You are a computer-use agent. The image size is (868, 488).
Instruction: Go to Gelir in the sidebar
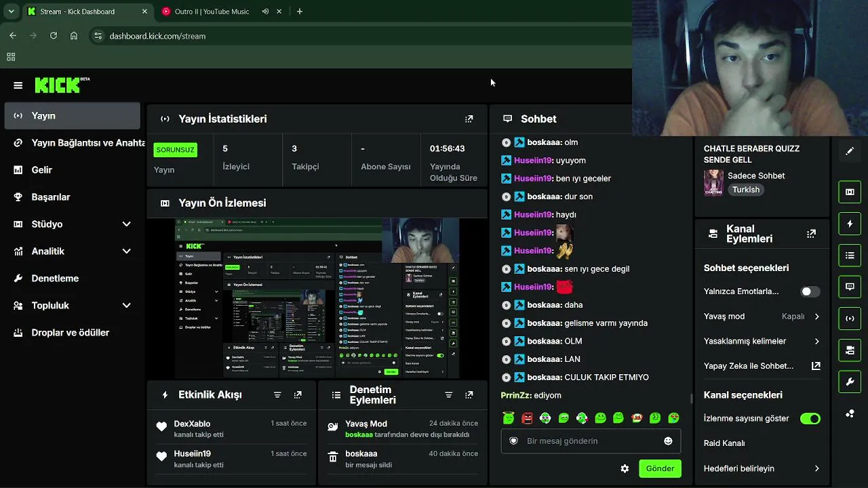click(x=72, y=169)
